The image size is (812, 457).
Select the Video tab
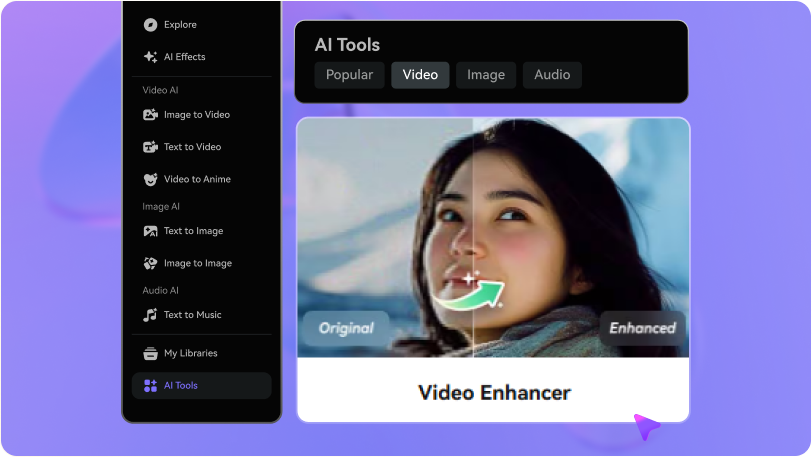[420, 75]
